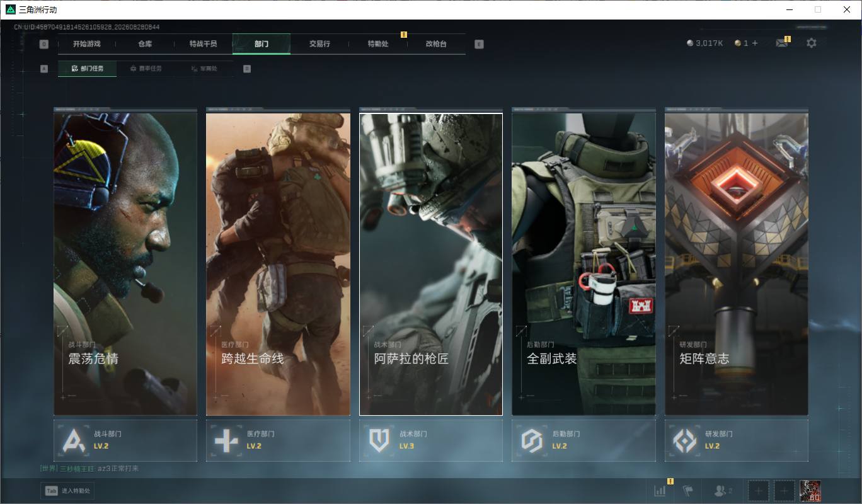
Task: Select the 部门 tab
Action: (x=261, y=44)
